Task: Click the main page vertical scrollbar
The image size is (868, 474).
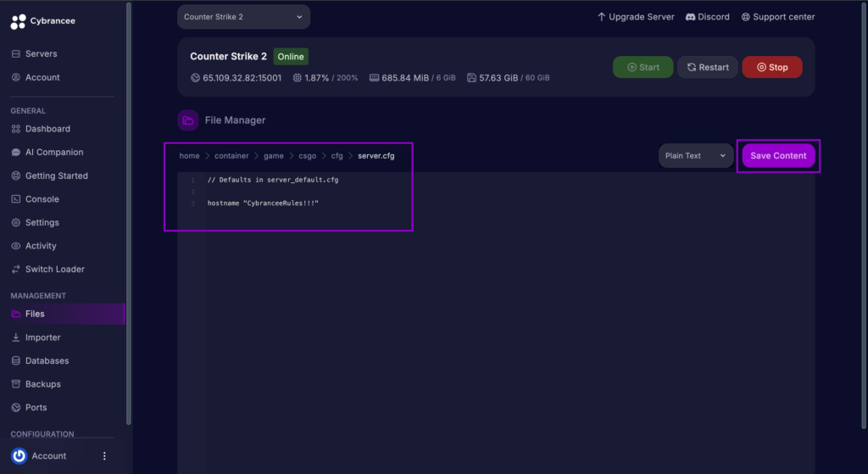Action: (864, 216)
